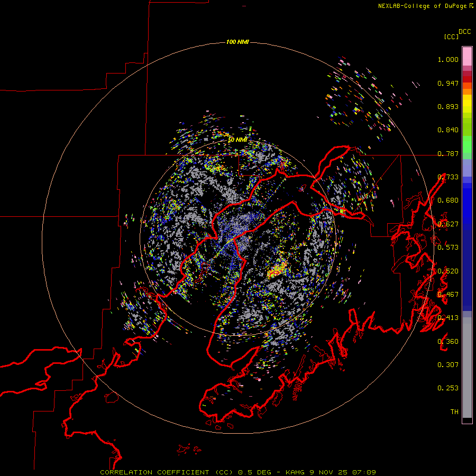Click the [CC] units label
The image size is (476, 476).
(452, 36)
